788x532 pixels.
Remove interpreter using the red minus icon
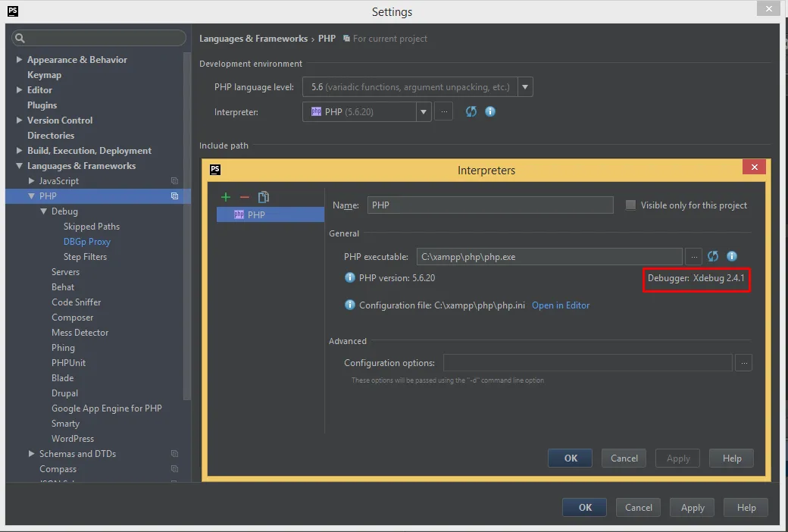(244, 197)
